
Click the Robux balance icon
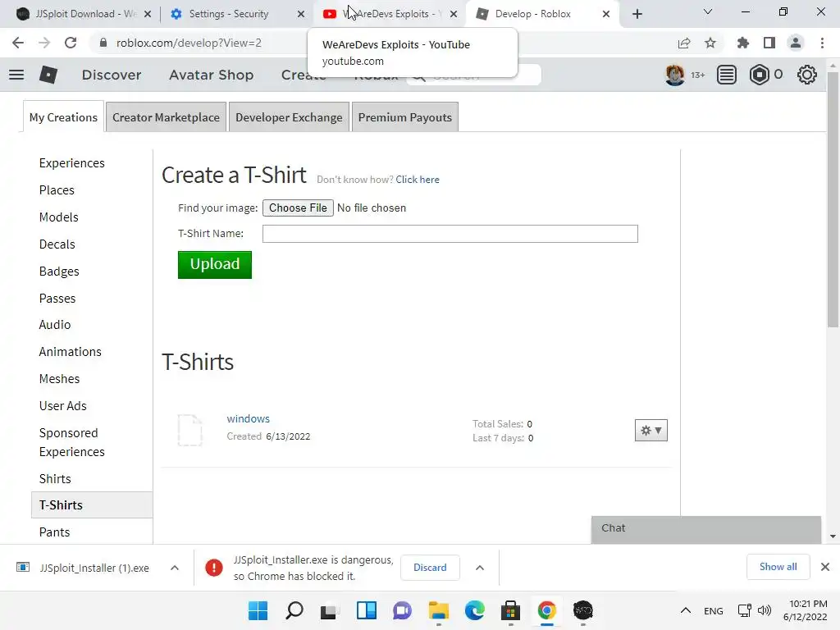pos(759,75)
